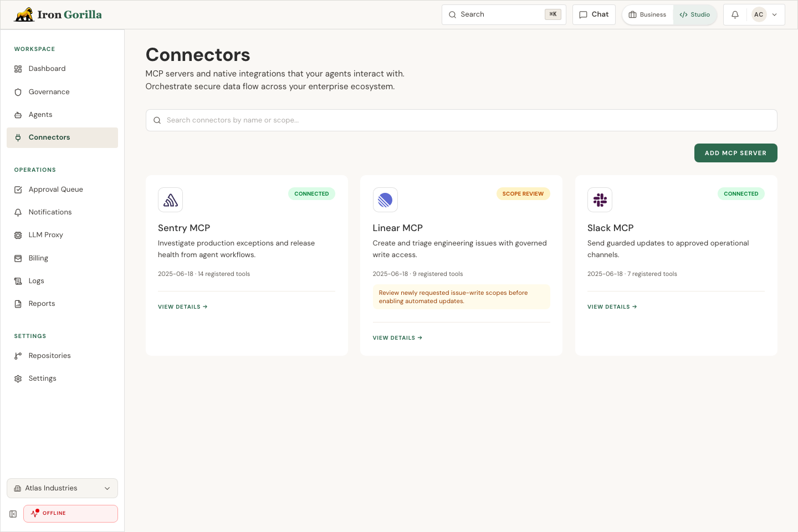
Task: Click the Sentry logo icon
Action: point(170,199)
